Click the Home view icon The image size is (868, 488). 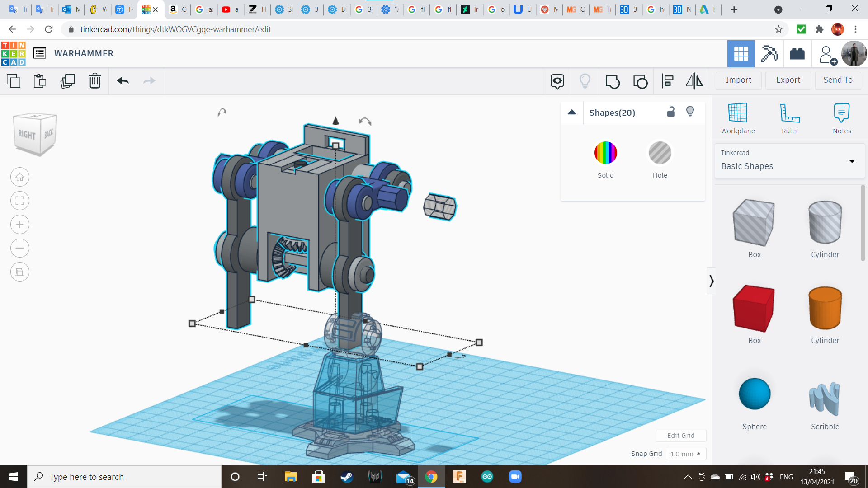click(x=20, y=177)
